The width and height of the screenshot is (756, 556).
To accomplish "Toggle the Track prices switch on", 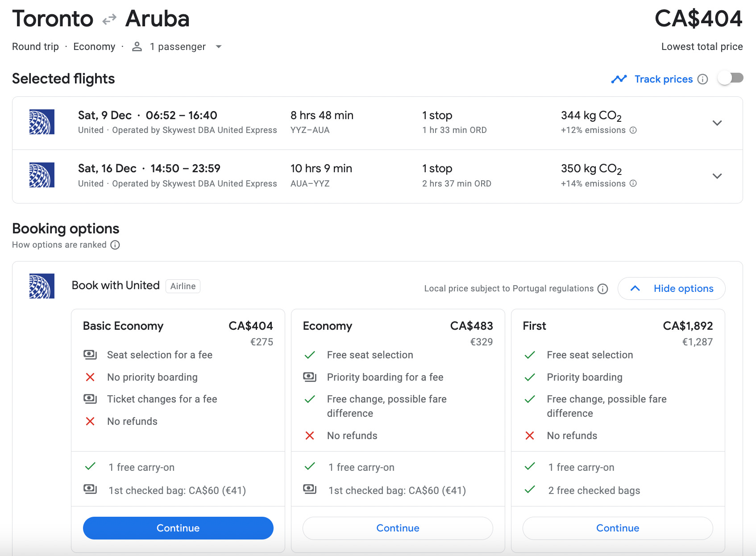I will 731,78.
